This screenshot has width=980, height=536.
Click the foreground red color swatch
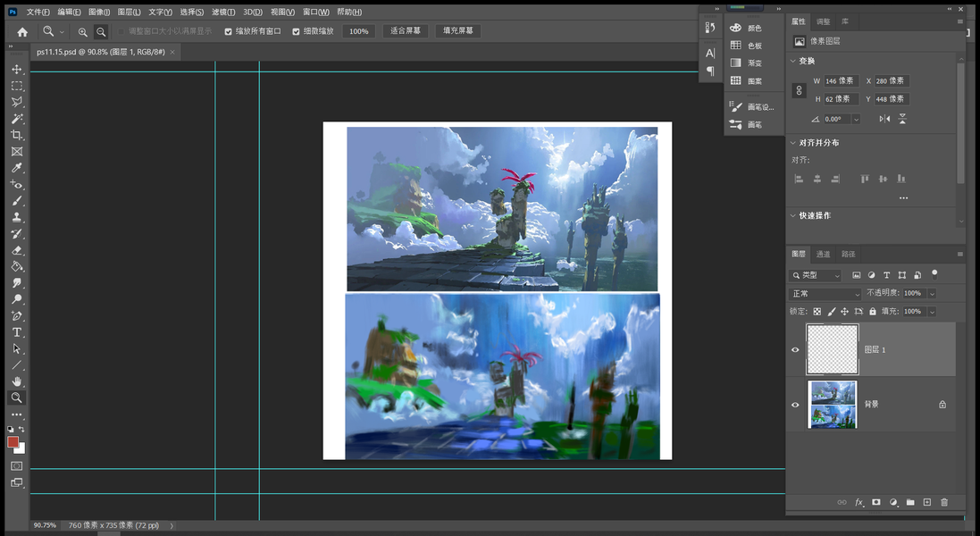coord(13,441)
